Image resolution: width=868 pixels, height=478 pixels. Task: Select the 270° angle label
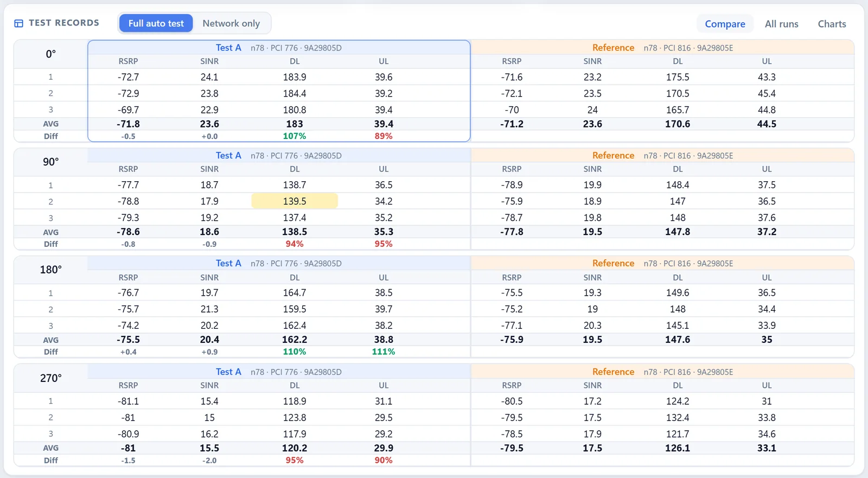coord(50,378)
